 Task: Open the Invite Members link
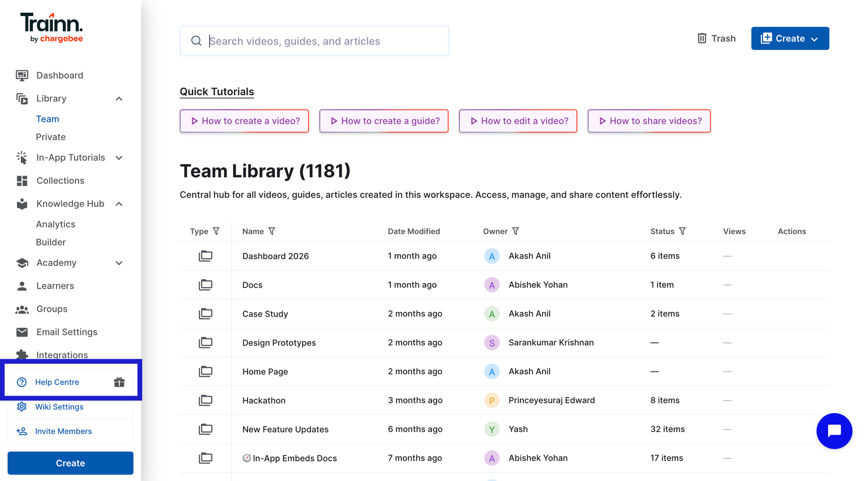[x=63, y=431]
